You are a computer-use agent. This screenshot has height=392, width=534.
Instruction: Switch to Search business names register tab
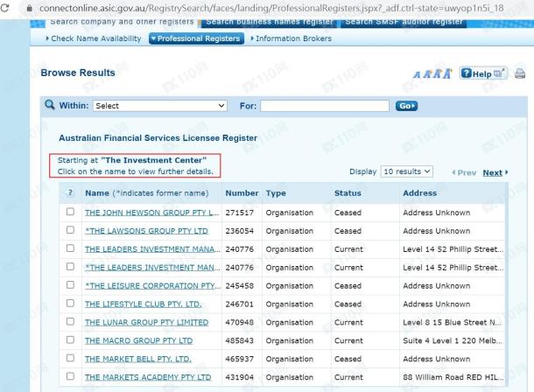coord(269,23)
